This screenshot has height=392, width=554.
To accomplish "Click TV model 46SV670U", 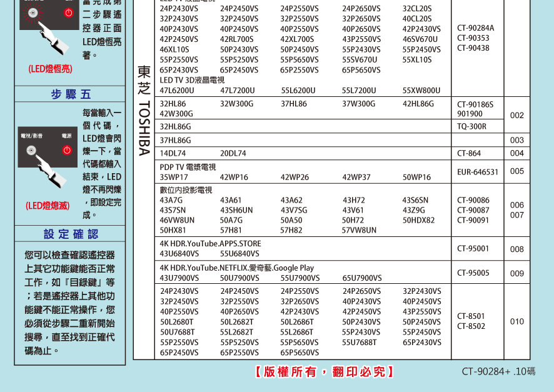I will pyautogui.click(x=420, y=39).
